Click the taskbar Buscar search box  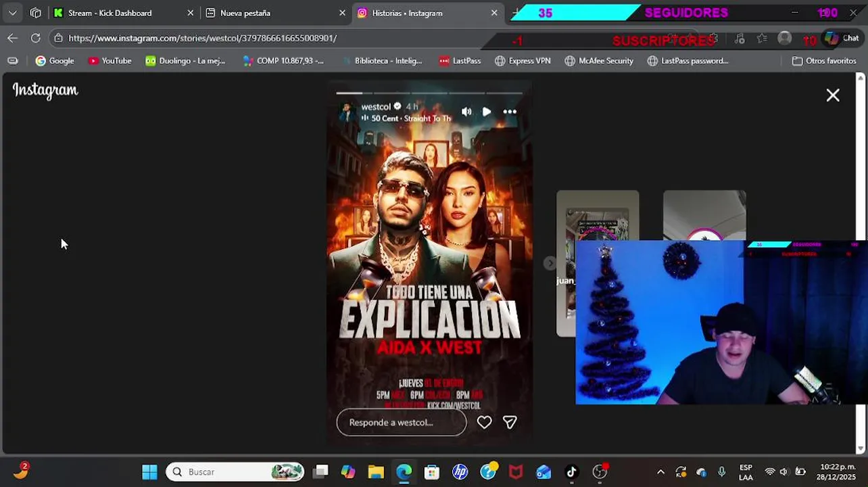(235, 472)
